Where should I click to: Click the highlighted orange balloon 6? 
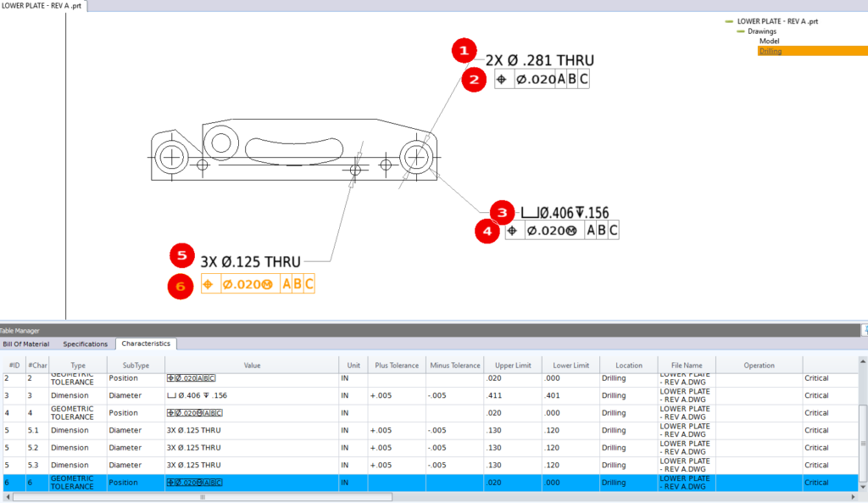tap(180, 288)
